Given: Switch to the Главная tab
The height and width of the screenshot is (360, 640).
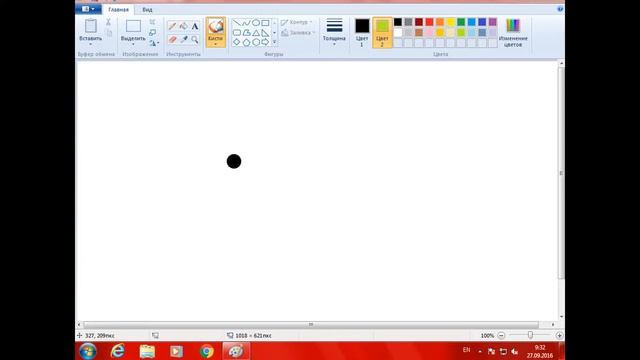Looking at the screenshot, I should point(118,9).
